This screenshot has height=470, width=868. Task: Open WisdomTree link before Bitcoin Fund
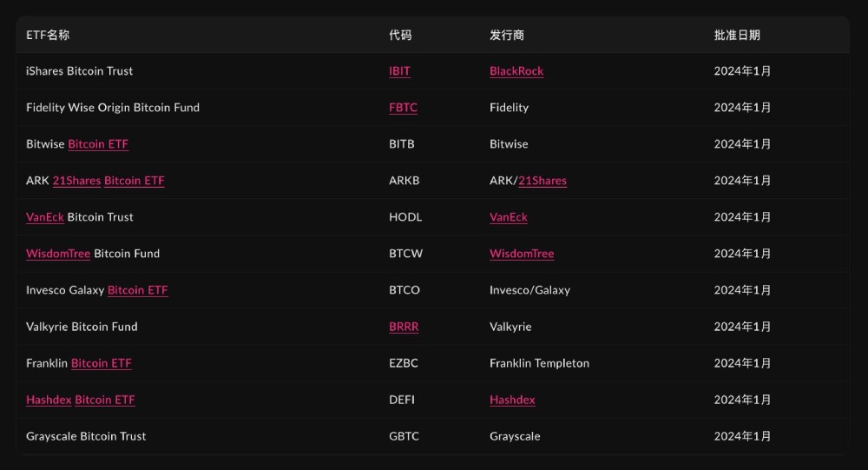[58, 254]
